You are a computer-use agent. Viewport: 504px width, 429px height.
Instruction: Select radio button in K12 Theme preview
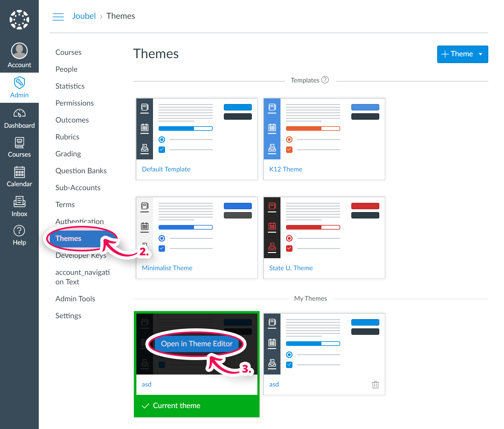[x=289, y=140]
